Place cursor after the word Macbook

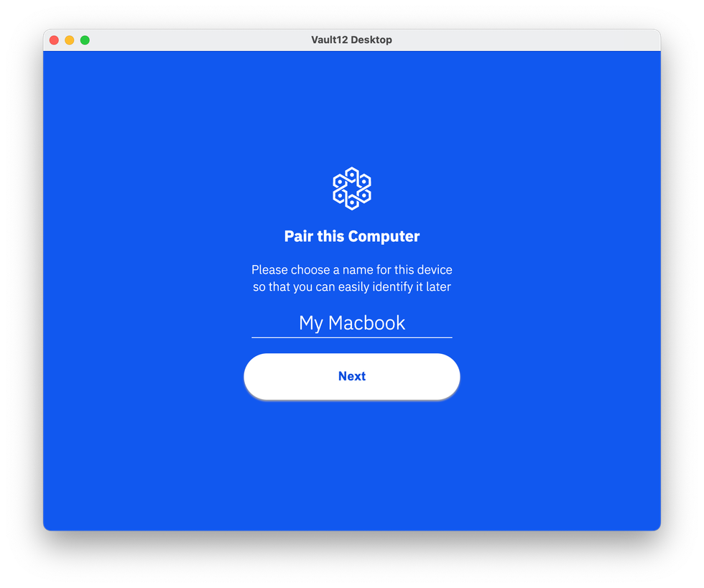click(x=406, y=323)
